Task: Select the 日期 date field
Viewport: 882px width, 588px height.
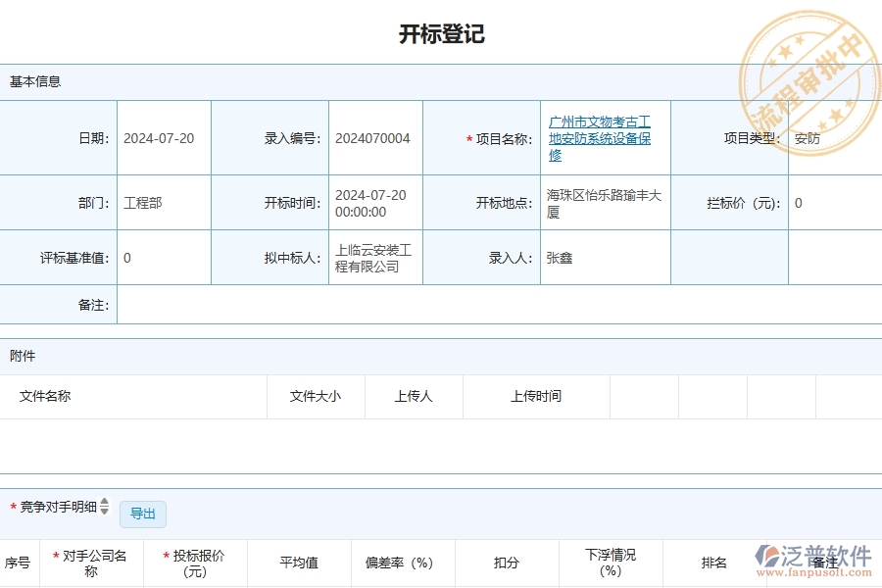Action: click(167, 137)
